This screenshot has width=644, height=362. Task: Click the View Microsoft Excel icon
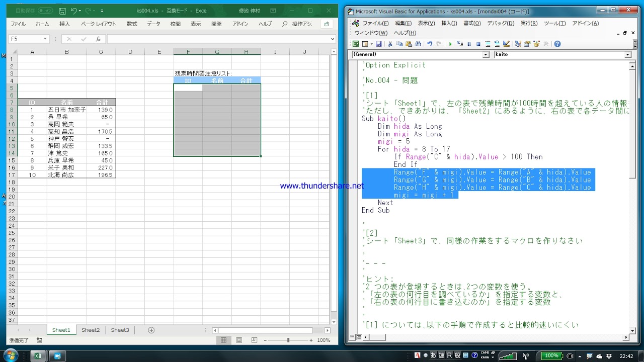356,44
